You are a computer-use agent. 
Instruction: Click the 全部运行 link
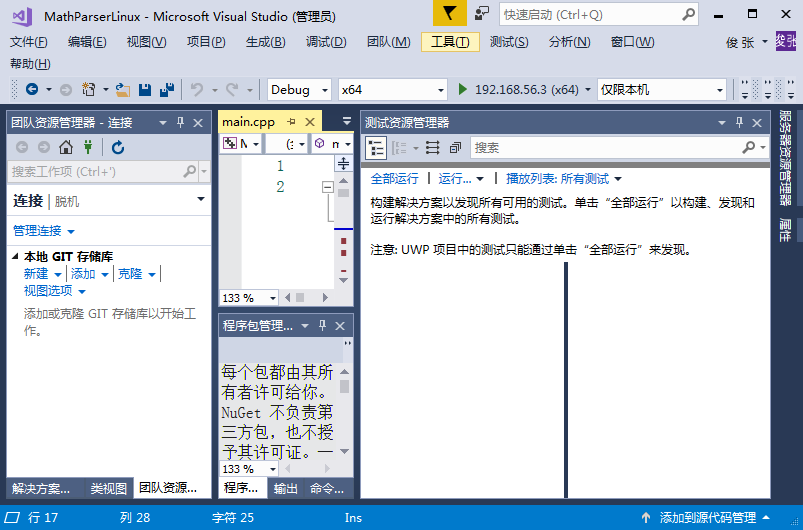point(394,179)
